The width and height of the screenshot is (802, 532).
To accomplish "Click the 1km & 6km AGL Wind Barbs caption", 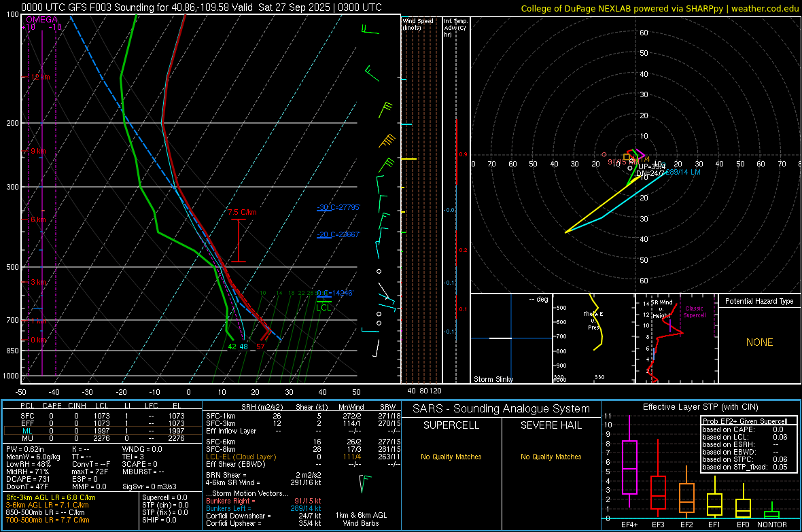I will [x=361, y=519].
